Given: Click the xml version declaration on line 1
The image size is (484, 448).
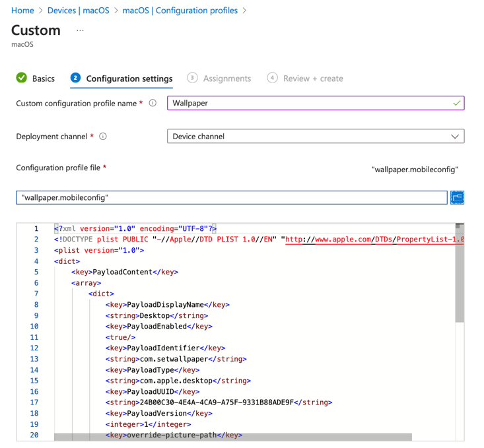Looking at the screenshot, I should pyautogui.click(x=135, y=229).
